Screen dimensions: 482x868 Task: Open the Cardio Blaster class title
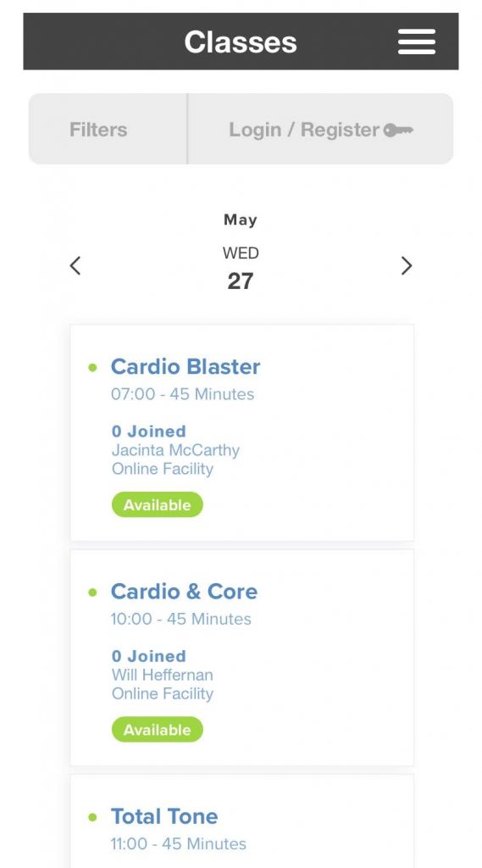[186, 366]
